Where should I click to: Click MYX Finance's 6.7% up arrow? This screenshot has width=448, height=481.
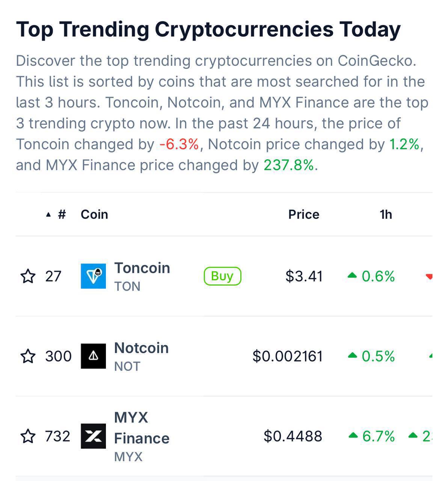353,436
